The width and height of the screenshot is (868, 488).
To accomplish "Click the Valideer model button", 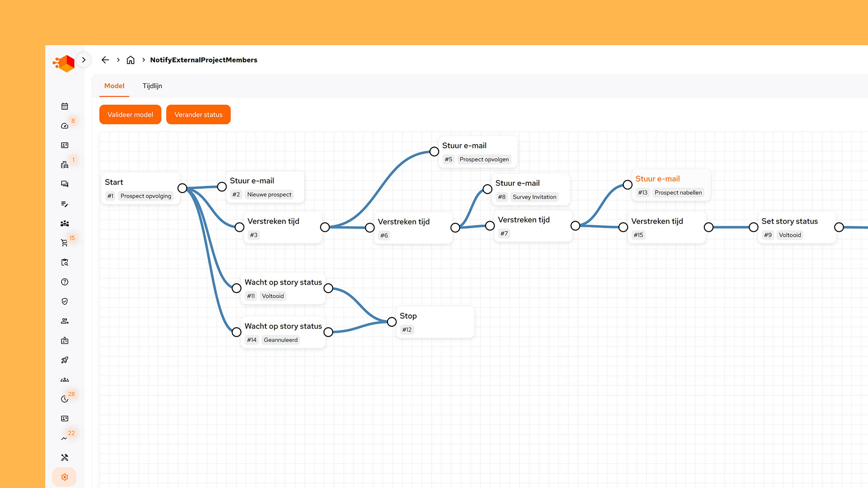I will click(130, 115).
